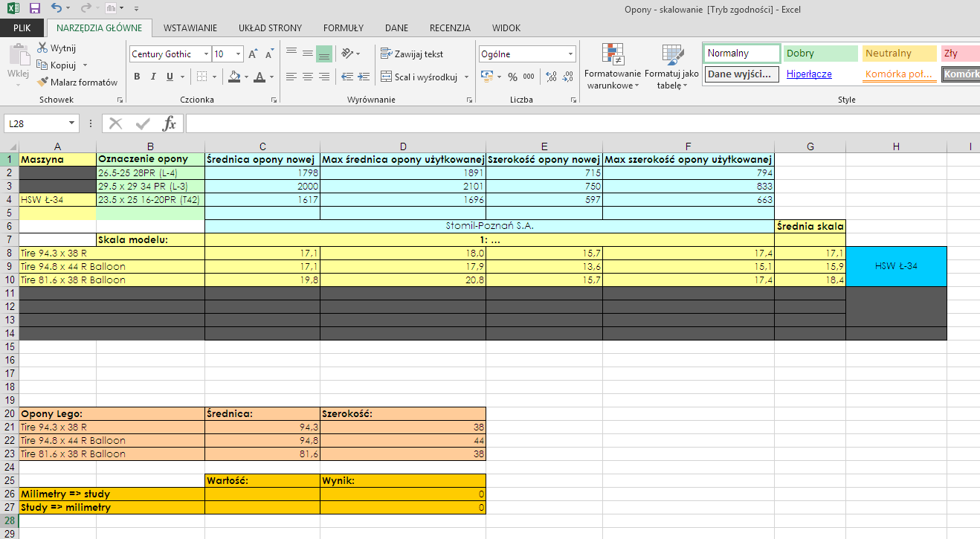Click the insert function fx icon
The image size is (980, 539).
pos(170,123)
